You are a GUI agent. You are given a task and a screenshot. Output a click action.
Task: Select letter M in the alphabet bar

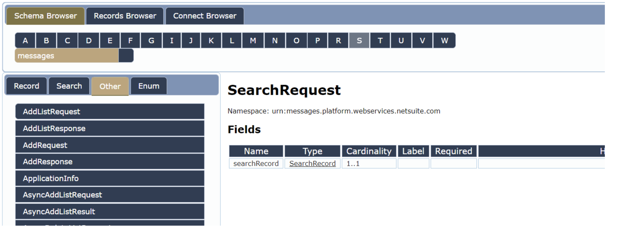(253, 40)
